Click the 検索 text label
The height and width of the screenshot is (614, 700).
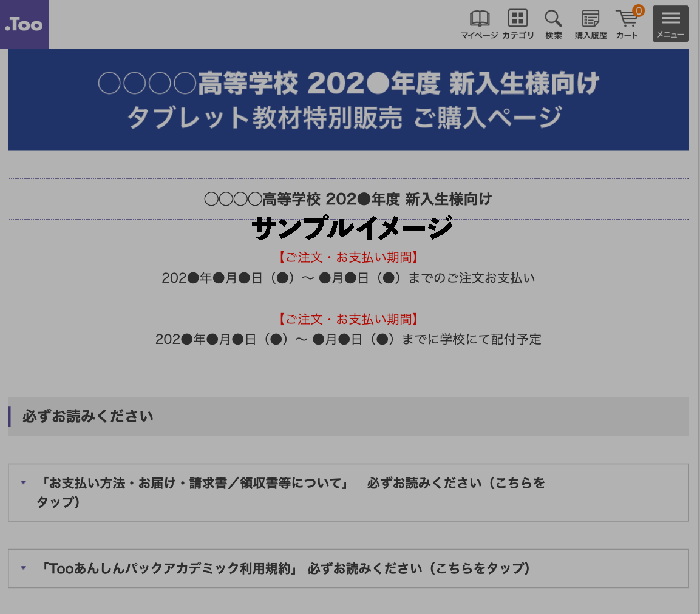click(x=553, y=35)
